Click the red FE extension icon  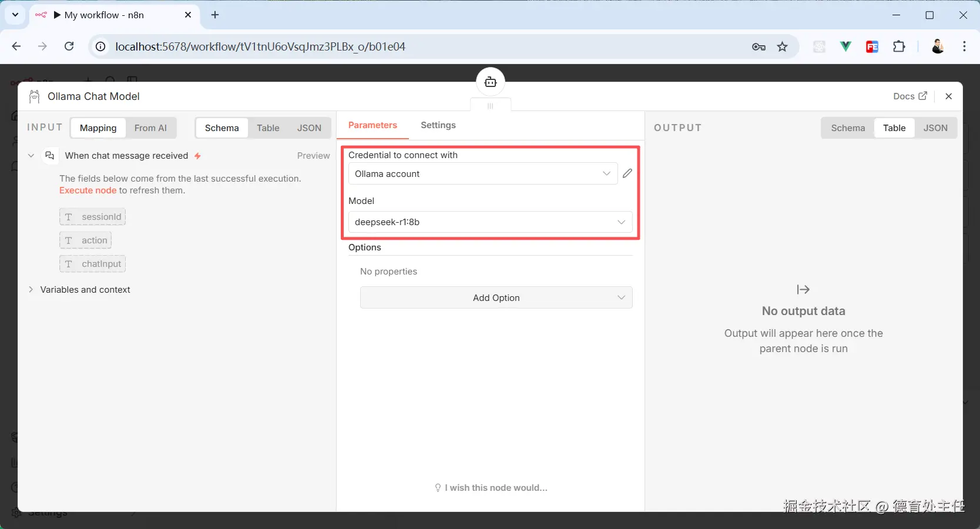pyautogui.click(x=872, y=47)
